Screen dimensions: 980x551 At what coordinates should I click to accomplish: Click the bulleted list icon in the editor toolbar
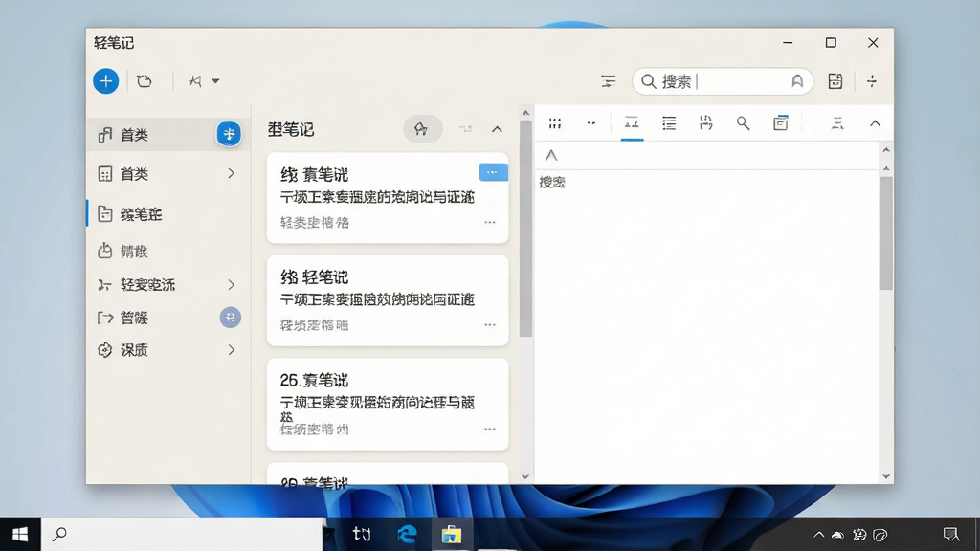[669, 123]
